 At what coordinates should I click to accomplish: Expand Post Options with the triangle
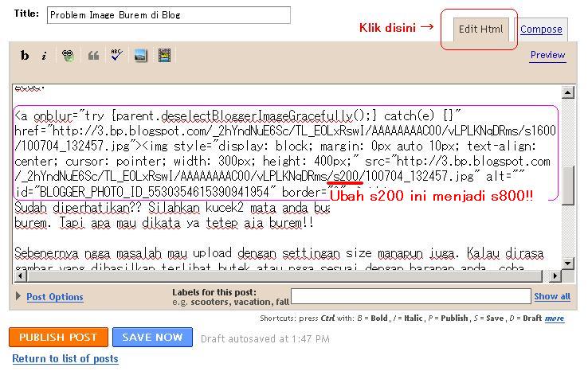point(18,296)
